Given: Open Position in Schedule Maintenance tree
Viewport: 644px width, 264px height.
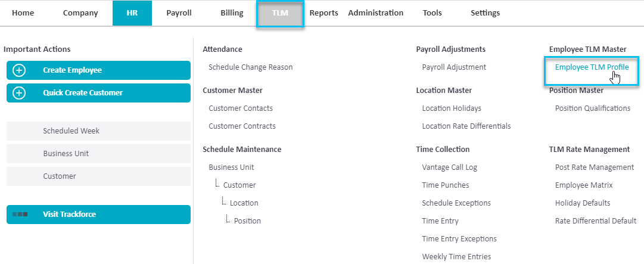Looking at the screenshot, I should click(247, 221).
